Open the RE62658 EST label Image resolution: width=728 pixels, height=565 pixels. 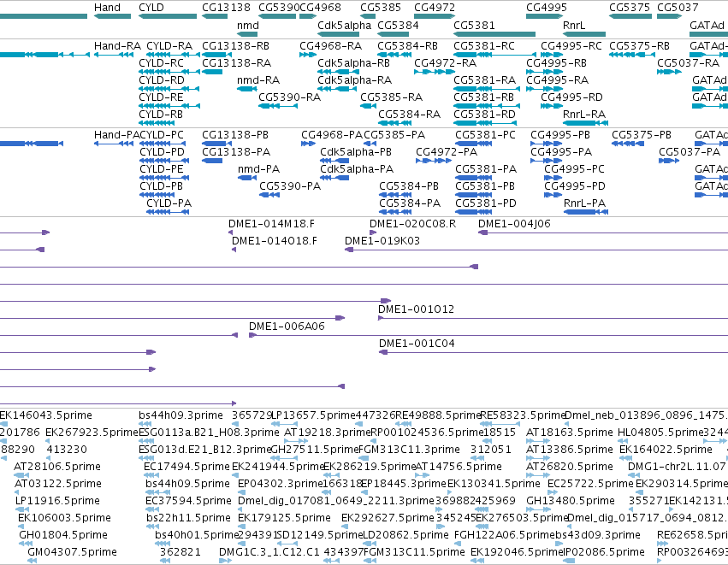(x=692, y=535)
